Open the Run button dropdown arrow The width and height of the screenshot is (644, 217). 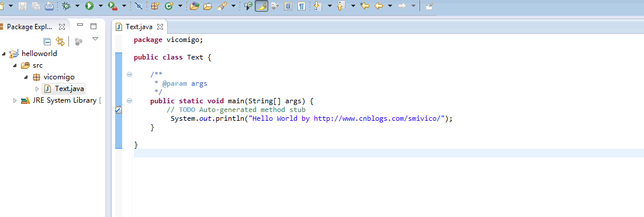click(x=101, y=6)
